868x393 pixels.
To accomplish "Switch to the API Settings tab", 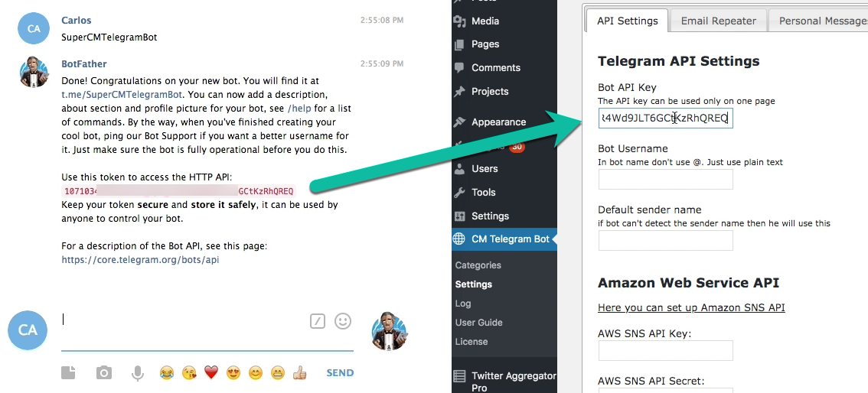I will pos(627,21).
